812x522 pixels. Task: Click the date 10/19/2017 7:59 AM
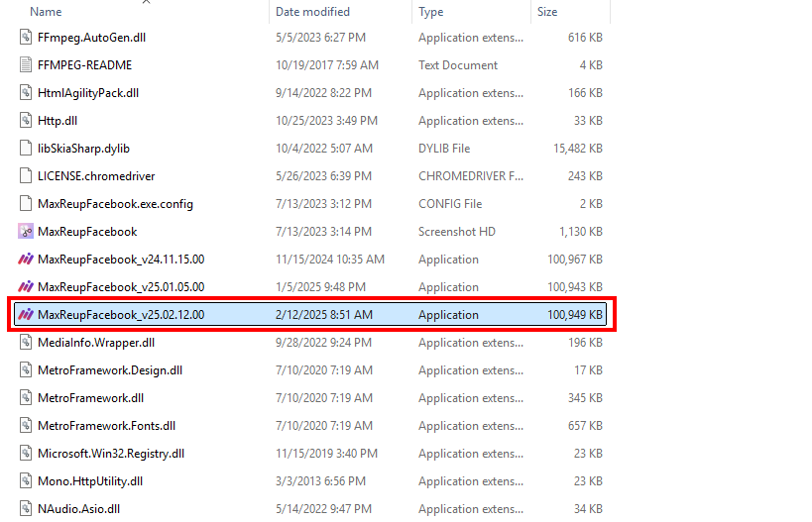tap(327, 65)
